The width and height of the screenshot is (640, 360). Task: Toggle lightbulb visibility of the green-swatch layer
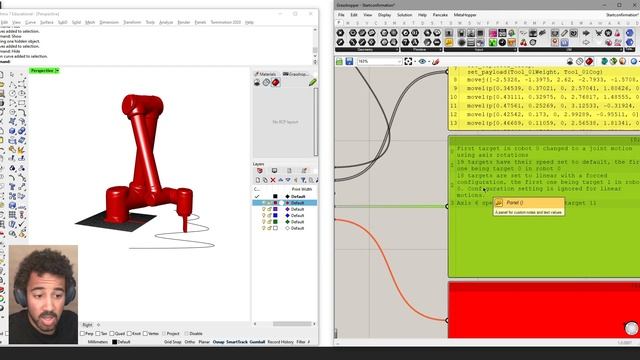tap(264, 222)
